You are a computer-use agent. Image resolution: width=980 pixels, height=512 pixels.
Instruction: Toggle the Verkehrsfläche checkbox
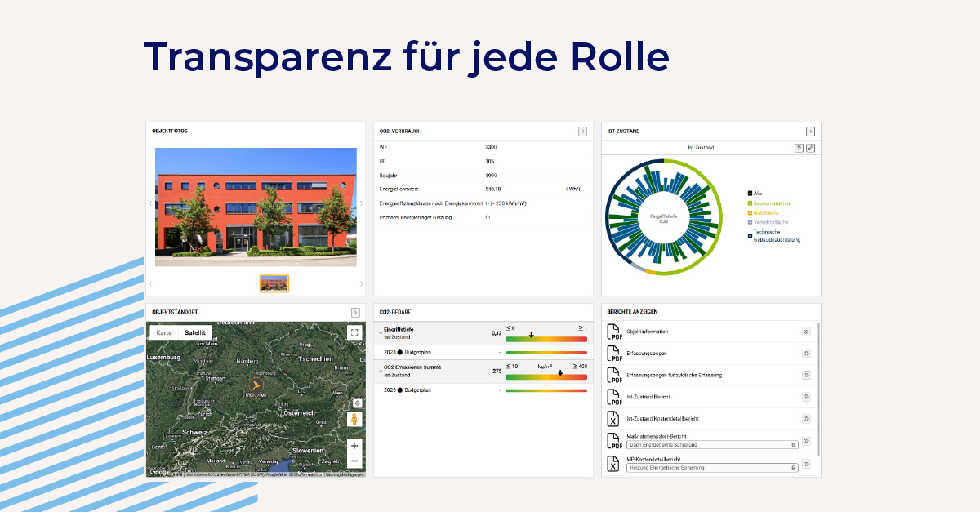[751, 222]
